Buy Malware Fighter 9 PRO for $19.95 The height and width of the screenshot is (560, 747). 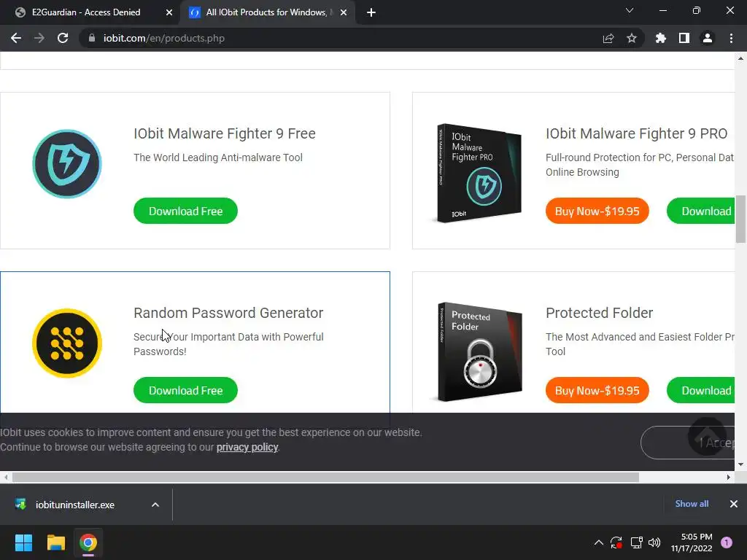[x=597, y=211]
